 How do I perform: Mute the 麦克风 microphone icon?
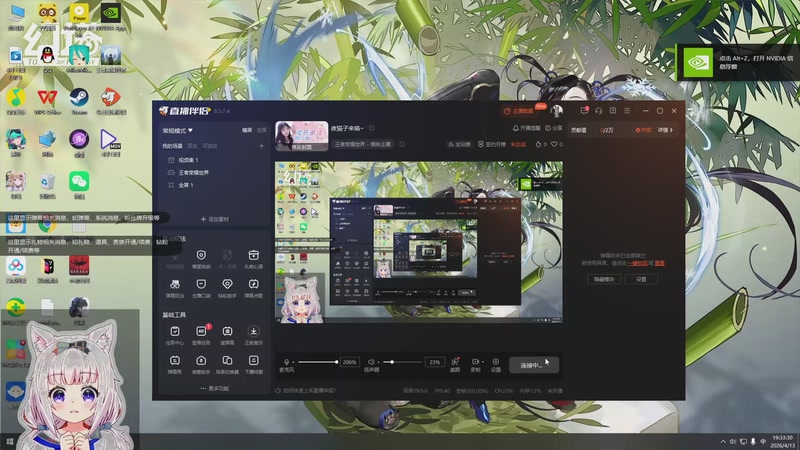(286, 361)
